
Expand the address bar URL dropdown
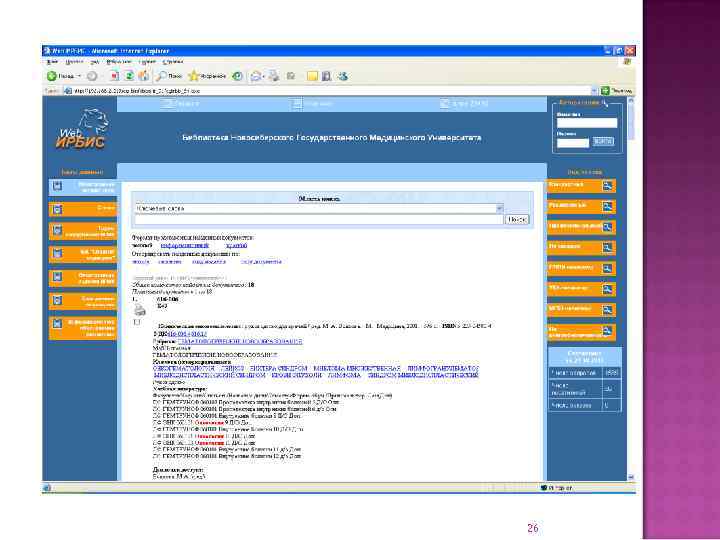pyautogui.click(x=594, y=91)
